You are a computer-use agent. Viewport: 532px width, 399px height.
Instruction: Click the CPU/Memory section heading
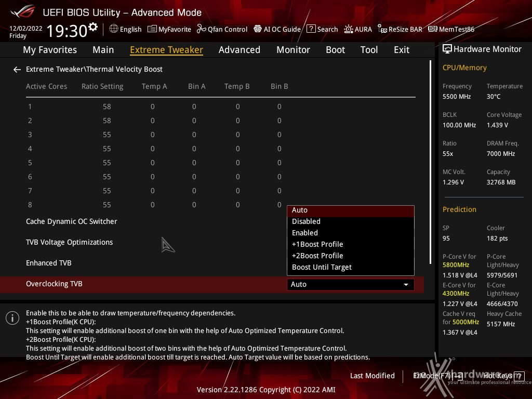[464, 68]
